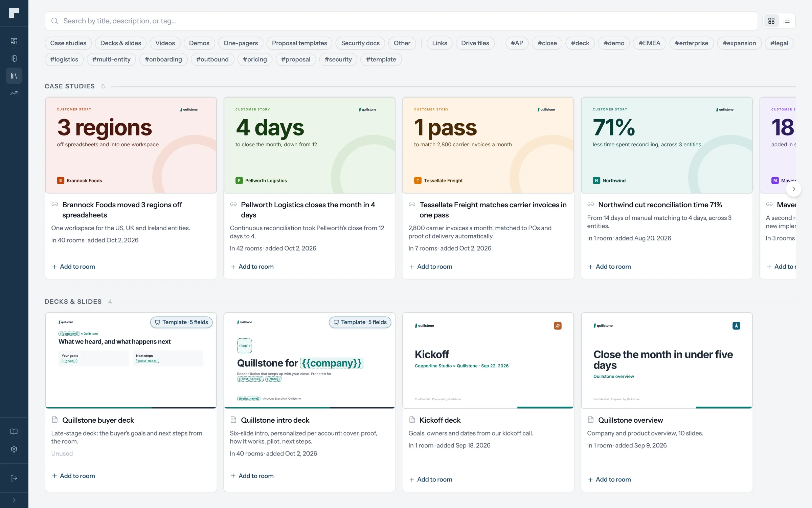Open the 71% Northwind thumbnail
The height and width of the screenshot is (508, 812).
coord(667,145)
